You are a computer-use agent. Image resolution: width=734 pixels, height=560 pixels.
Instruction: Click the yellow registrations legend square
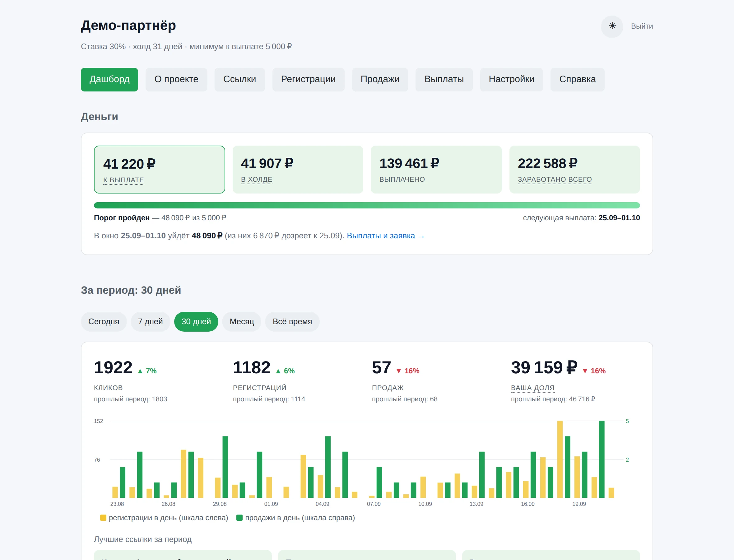tap(103, 517)
